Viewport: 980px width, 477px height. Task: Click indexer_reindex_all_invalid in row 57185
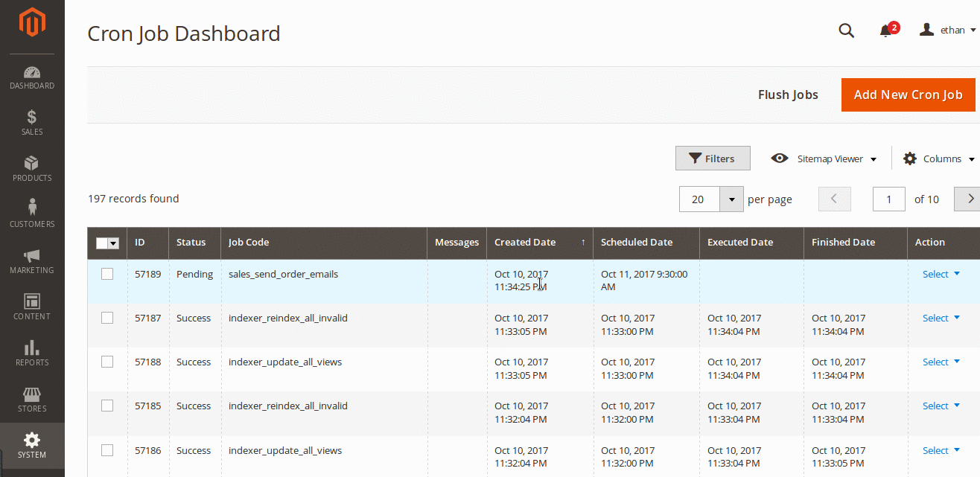pyautogui.click(x=288, y=406)
